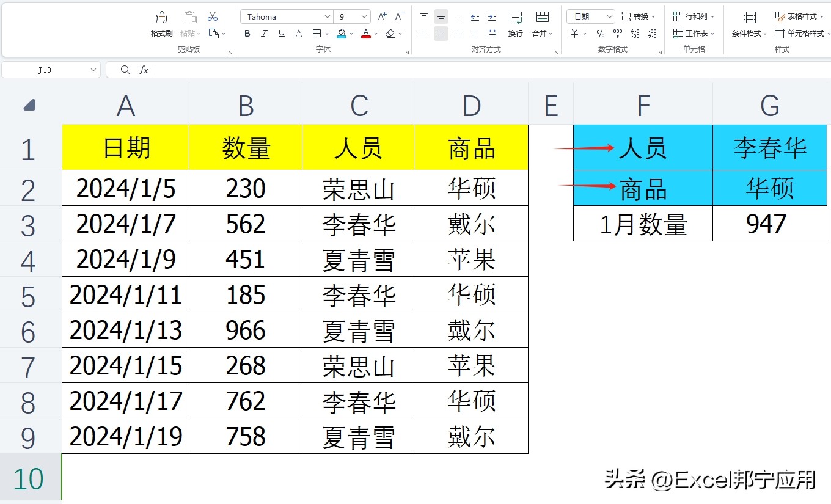Click the Format Painter (格式刷) brush icon

[161, 17]
